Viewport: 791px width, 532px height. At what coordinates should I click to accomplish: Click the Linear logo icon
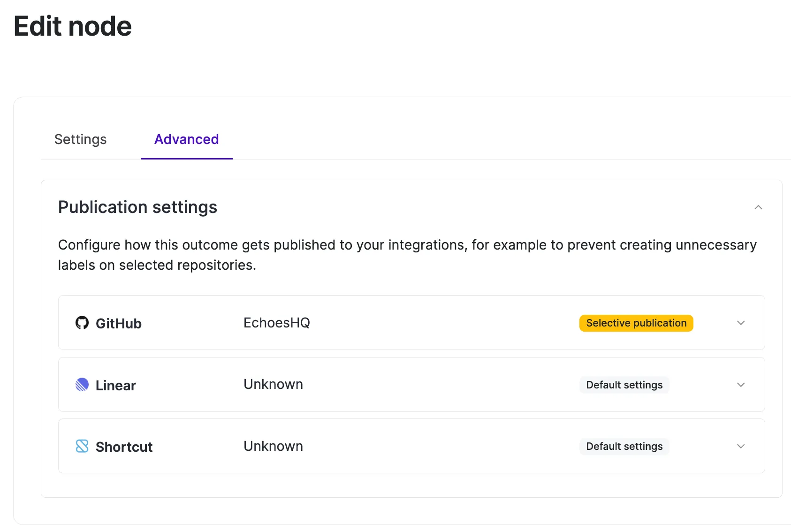pos(82,385)
